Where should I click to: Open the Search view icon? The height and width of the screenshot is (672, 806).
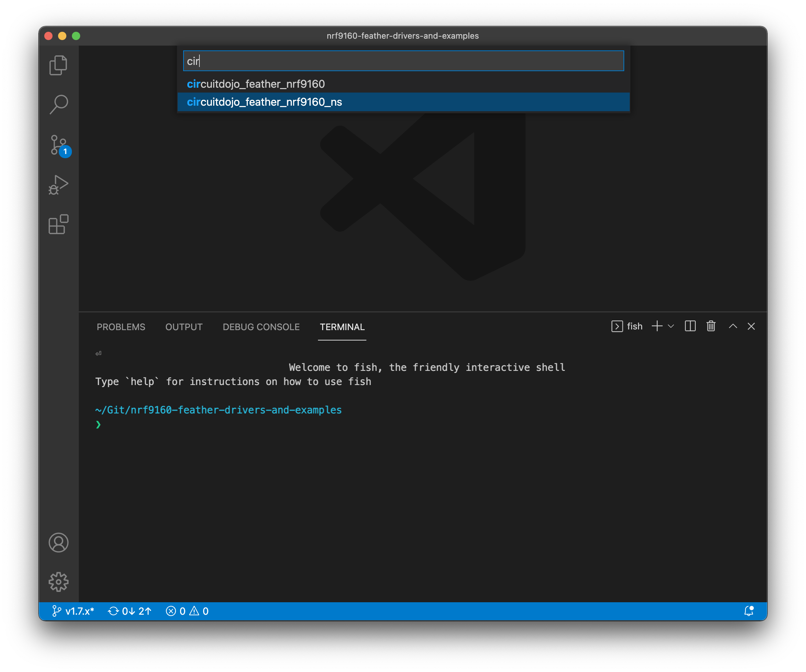tap(58, 105)
